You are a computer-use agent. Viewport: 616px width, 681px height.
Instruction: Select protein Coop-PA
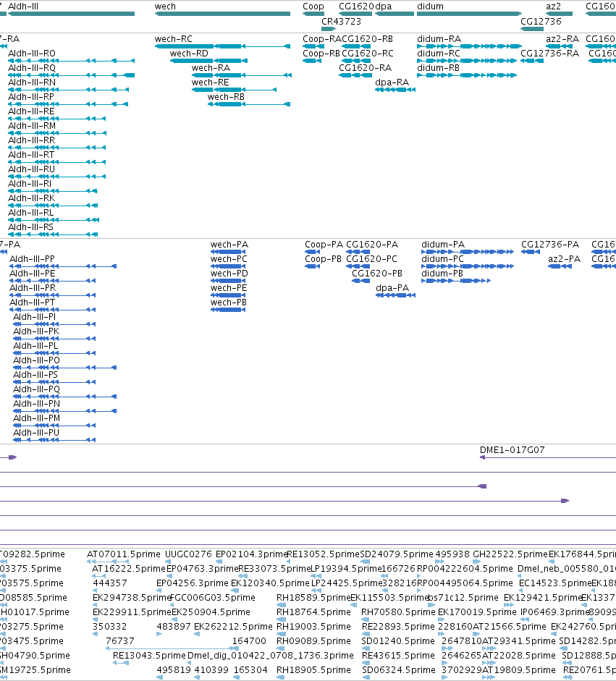[x=313, y=252]
